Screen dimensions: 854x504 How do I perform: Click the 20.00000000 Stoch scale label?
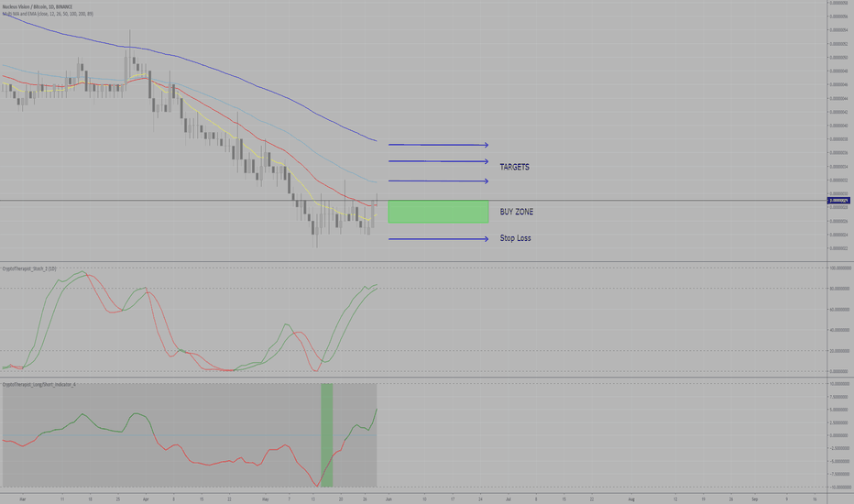tap(840, 351)
